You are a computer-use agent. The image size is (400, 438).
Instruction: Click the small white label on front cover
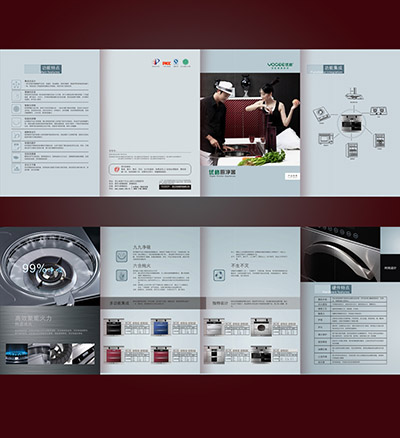[x=292, y=177]
